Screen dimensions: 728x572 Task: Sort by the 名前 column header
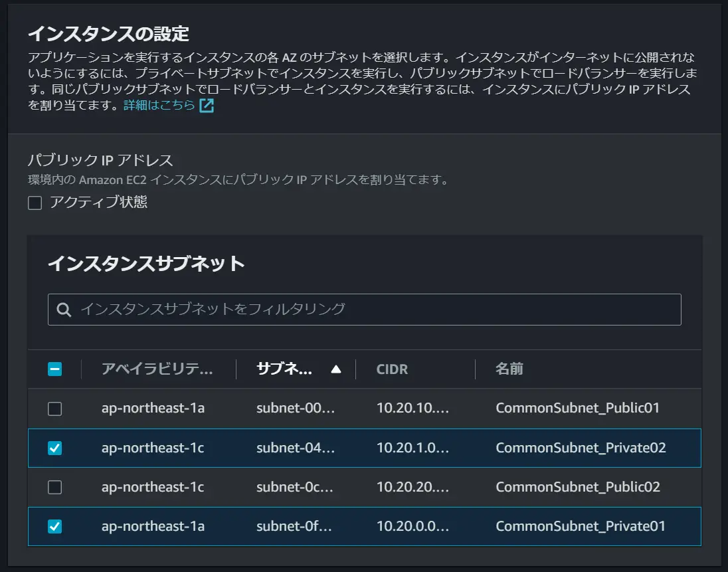509,369
